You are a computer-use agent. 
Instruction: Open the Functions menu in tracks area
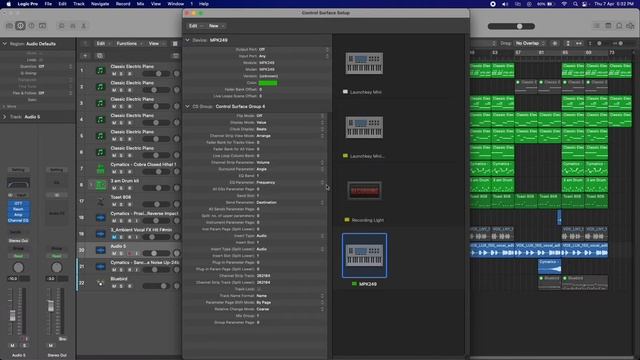(x=129, y=44)
